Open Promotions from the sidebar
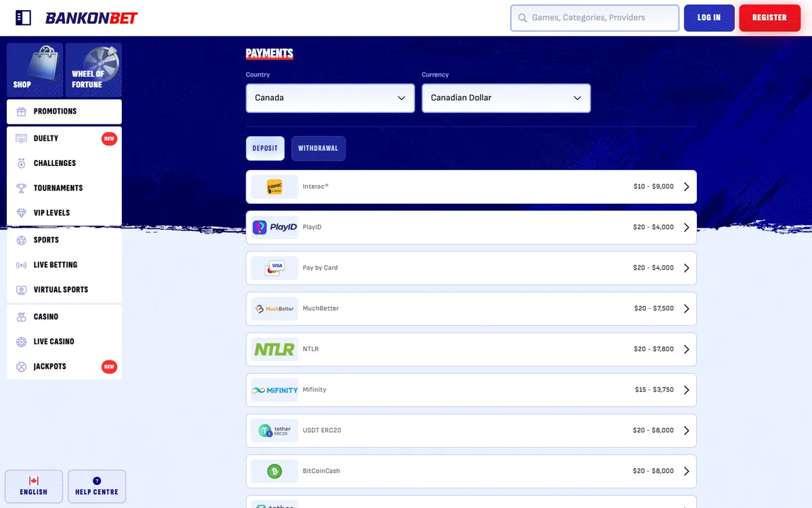The height and width of the screenshot is (508, 812). (x=64, y=112)
